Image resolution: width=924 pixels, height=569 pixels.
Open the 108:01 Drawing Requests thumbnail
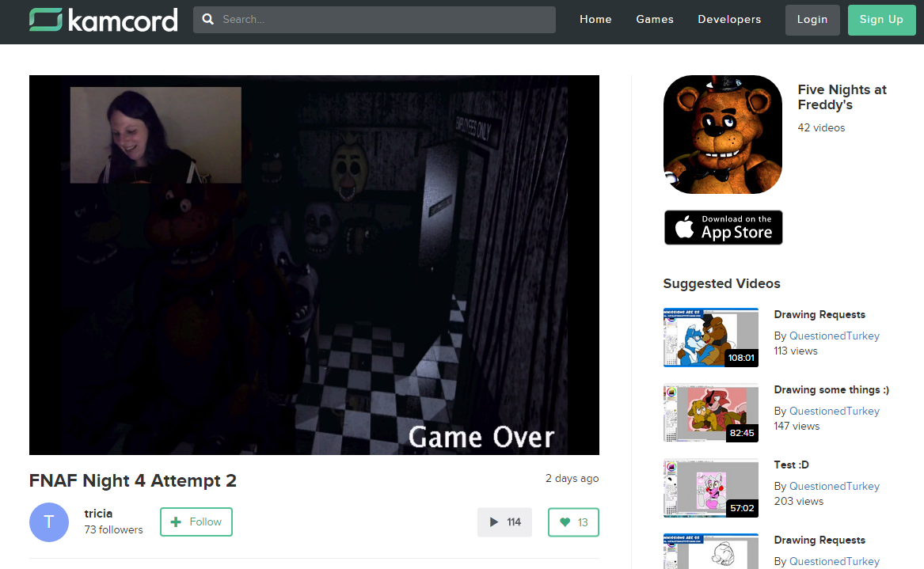pyautogui.click(x=711, y=337)
